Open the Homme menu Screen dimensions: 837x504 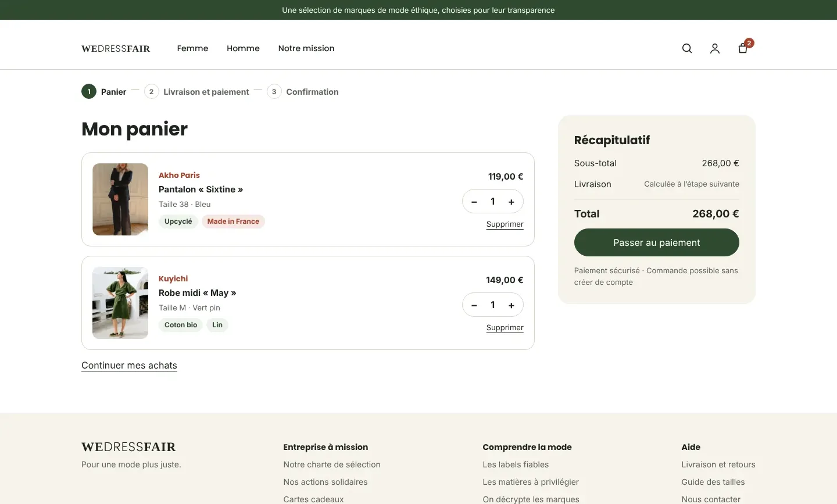point(243,48)
